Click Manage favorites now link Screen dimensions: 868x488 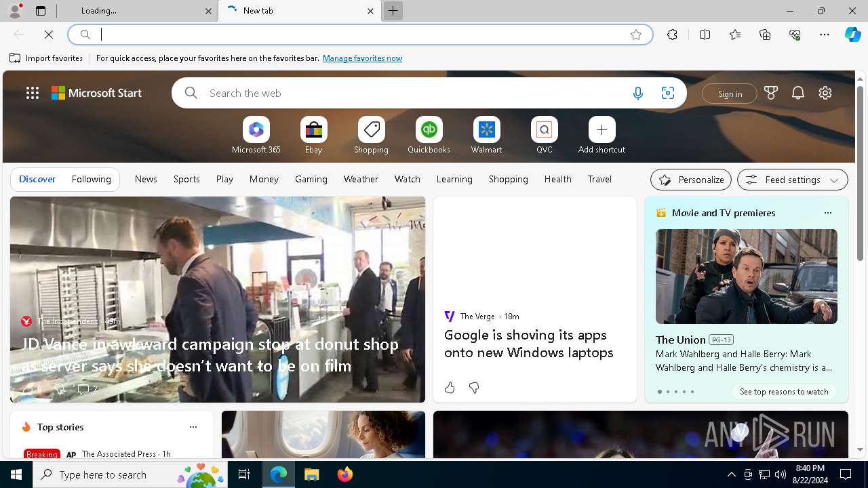(362, 58)
